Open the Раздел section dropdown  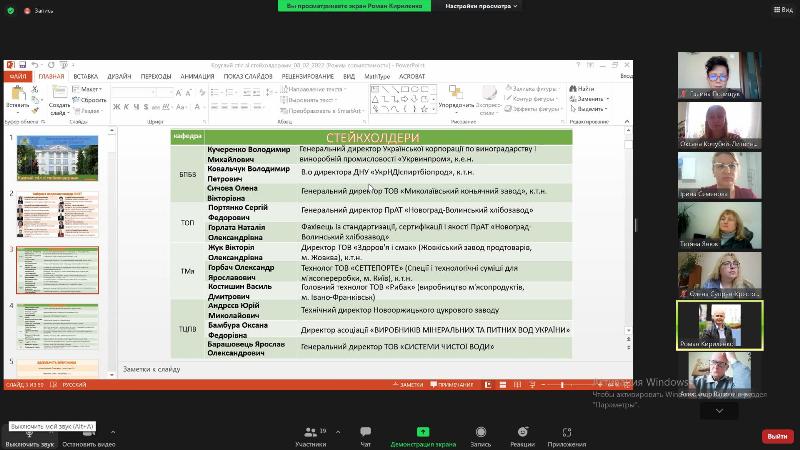coord(88,111)
